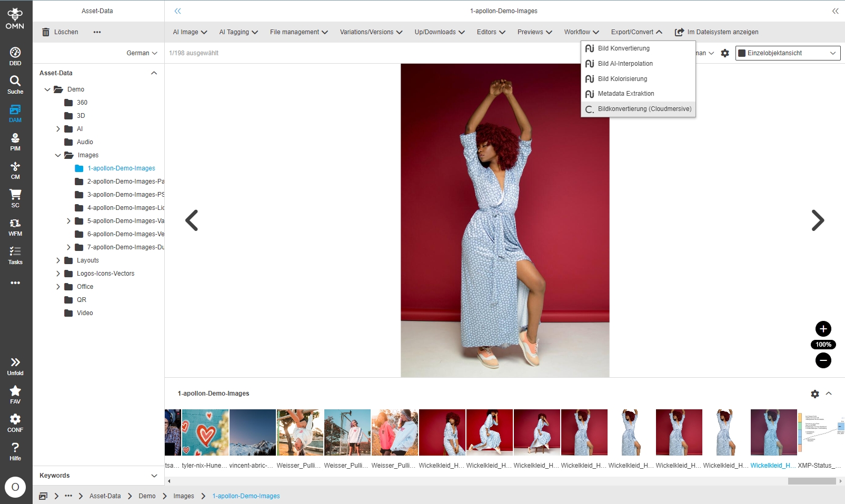The image size is (845, 504).
Task: Open the CONF settings module
Action: point(15,423)
